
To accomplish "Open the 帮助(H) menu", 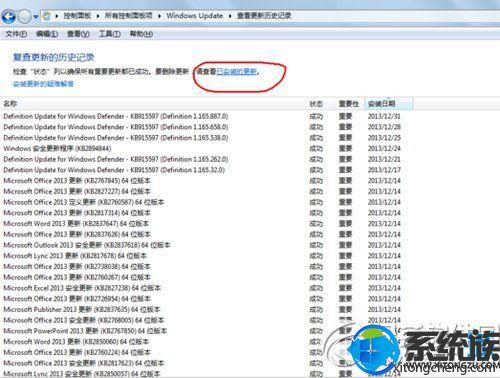I will pyautogui.click(x=141, y=34).
